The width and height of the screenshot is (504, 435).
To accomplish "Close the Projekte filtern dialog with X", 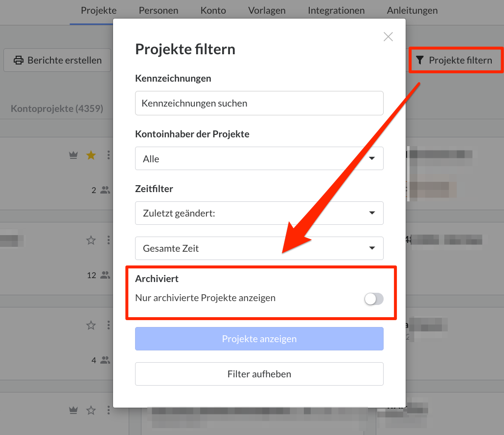I will (x=388, y=37).
